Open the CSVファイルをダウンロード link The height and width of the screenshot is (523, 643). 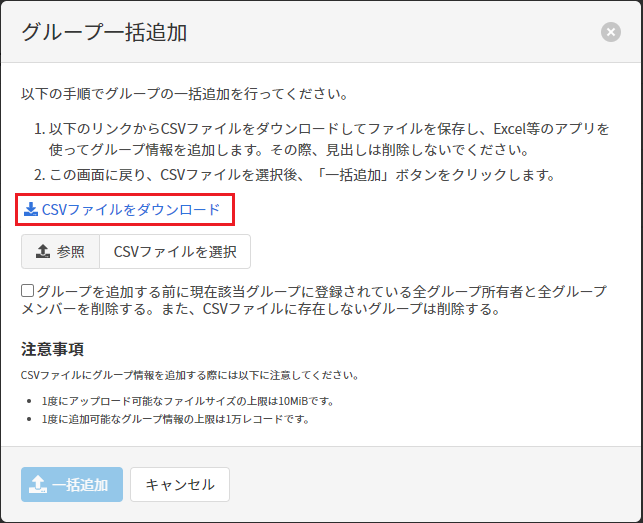(x=130, y=210)
